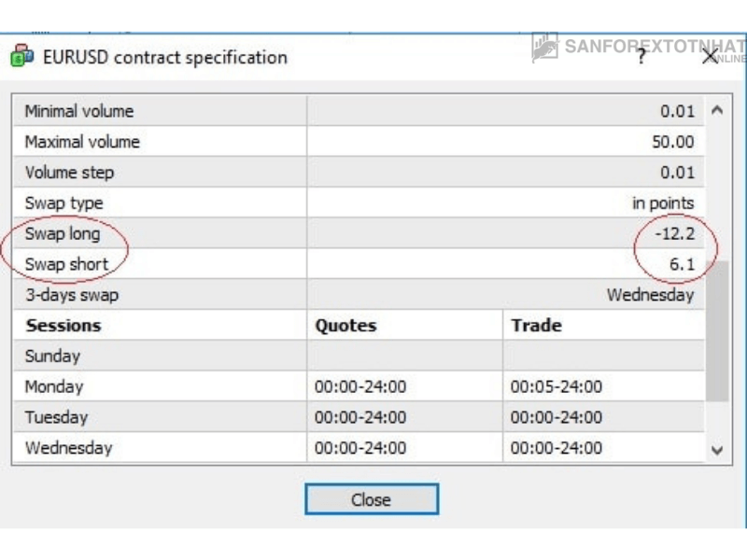Click the Sessions header cell

160,325
